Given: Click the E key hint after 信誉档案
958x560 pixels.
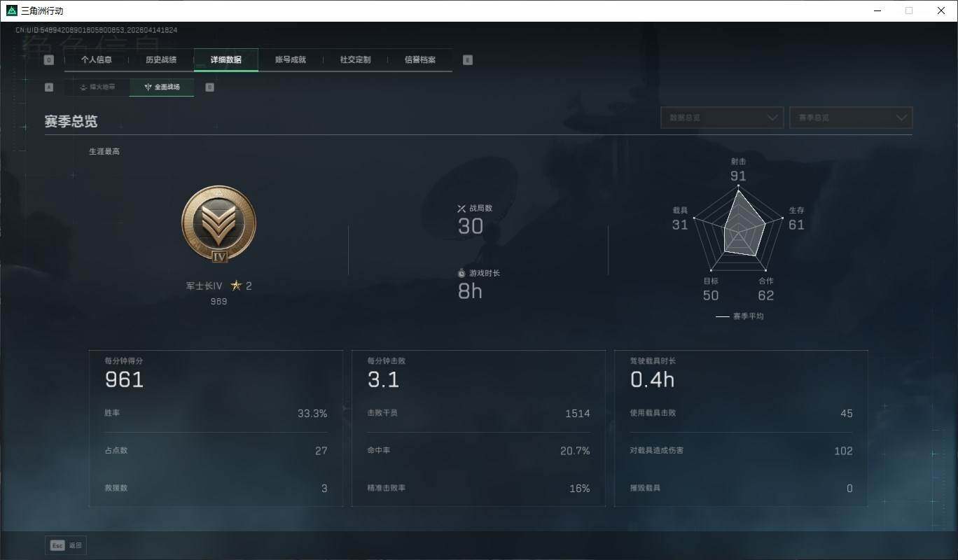Looking at the screenshot, I should coord(468,60).
